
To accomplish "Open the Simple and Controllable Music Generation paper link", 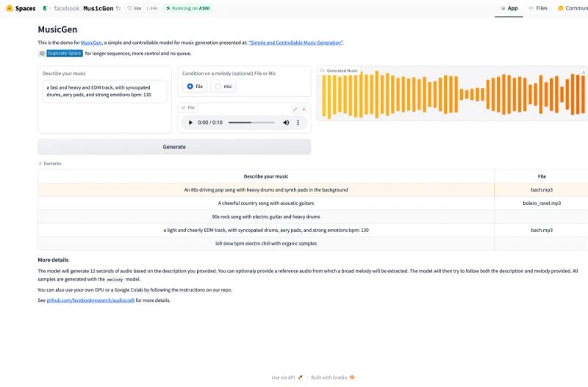I will click(295, 43).
